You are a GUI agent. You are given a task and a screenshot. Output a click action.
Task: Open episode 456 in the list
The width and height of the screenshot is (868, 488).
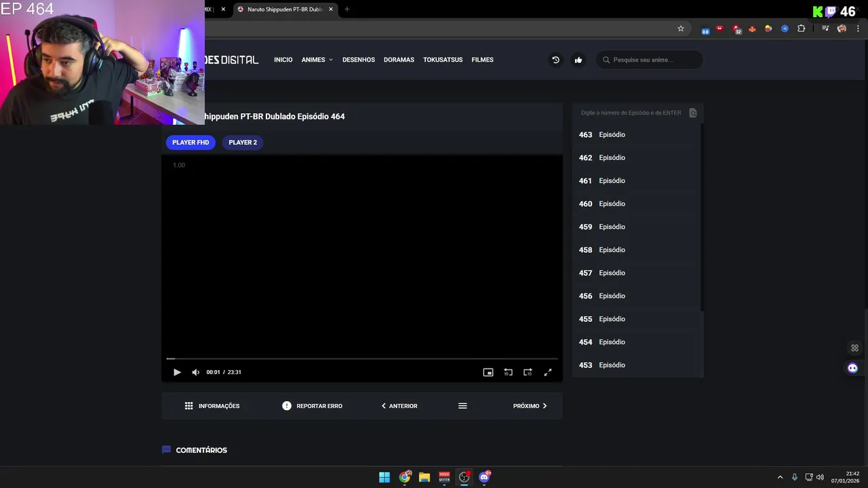point(635,296)
